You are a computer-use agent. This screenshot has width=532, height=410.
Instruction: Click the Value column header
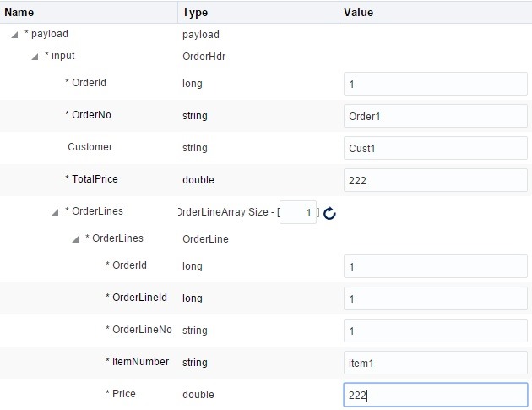click(x=358, y=13)
